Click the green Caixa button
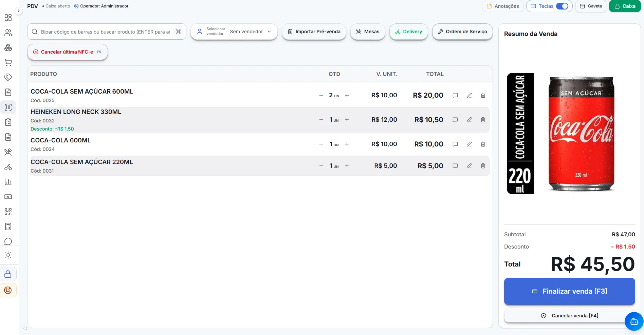Image resolution: width=644 pixels, height=335 pixels. tap(625, 6)
